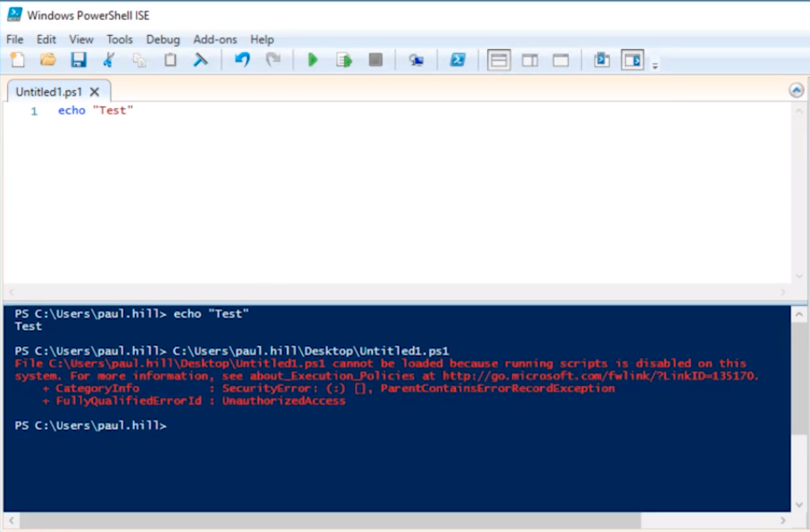Screen dimensions: 810x532
Task: Stop Operation square icon
Action: pos(375,60)
